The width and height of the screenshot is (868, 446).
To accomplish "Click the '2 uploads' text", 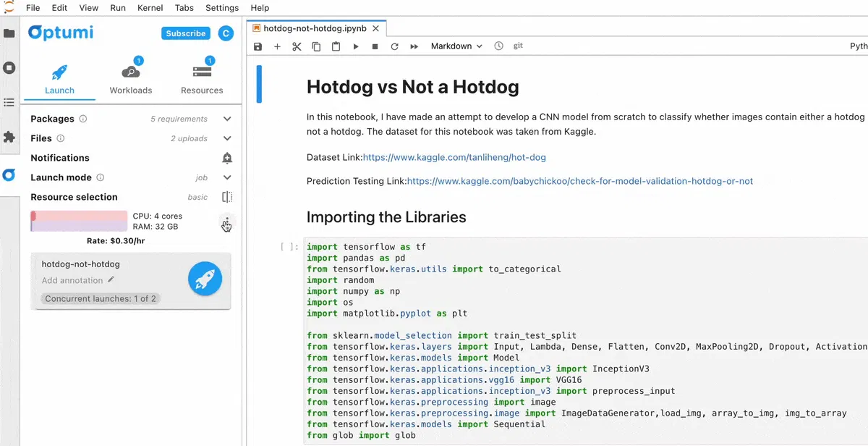I will pyautogui.click(x=189, y=138).
